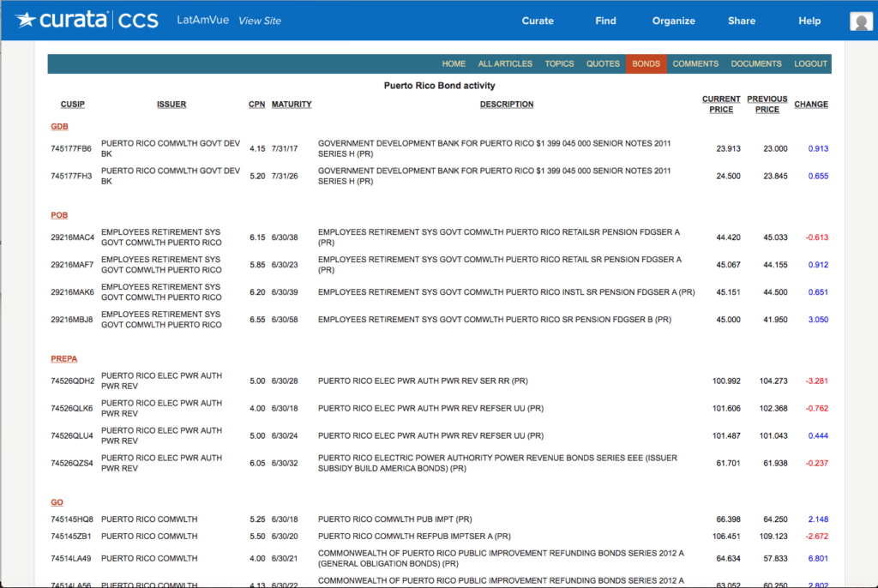Click the CURRENT PRICE column header
Screen dimensions: 878x588
[x=721, y=105]
